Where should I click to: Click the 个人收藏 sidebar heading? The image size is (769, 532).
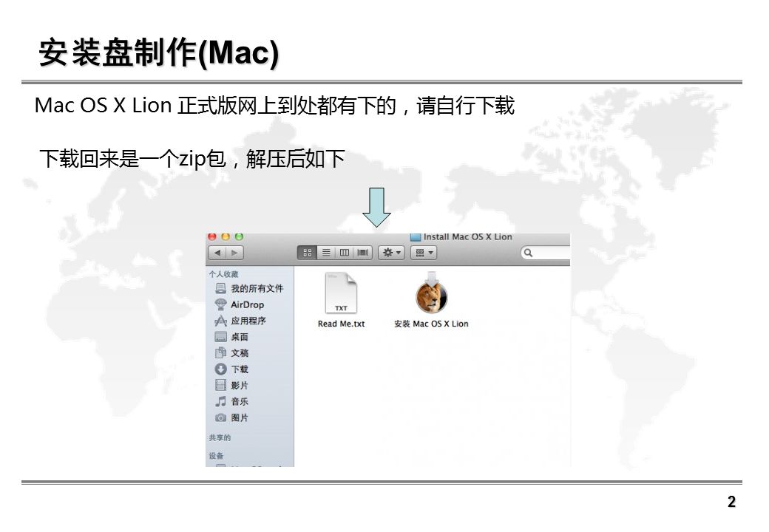tap(223, 274)
